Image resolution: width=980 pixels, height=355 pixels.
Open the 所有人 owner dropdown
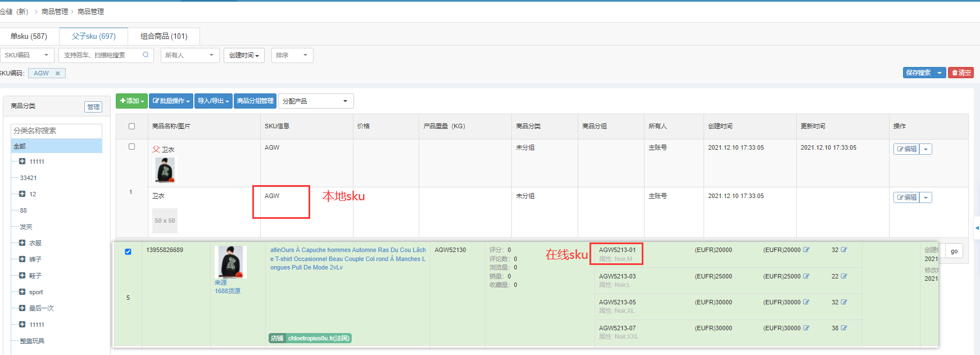[189, 55]
